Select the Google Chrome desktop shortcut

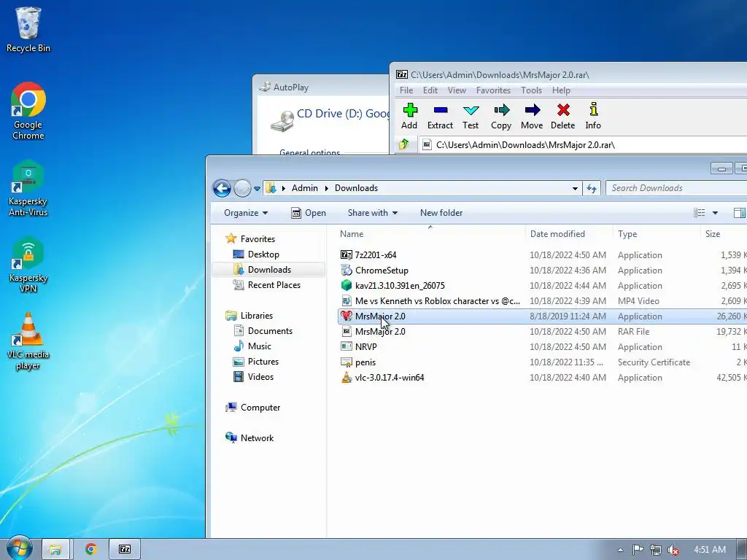coord(28,111)
